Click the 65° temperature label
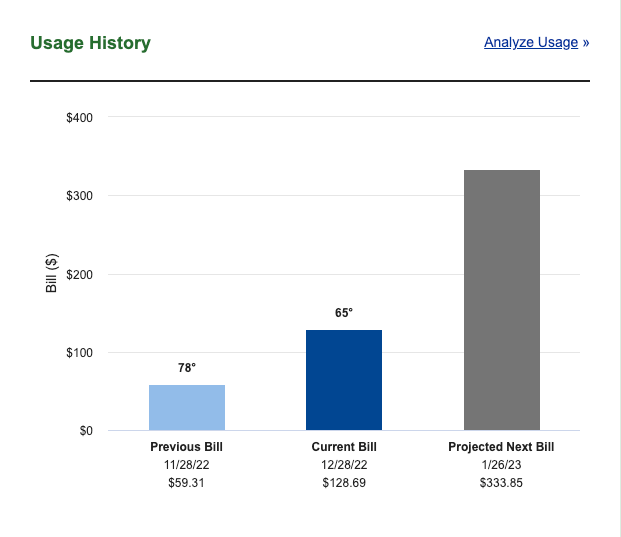This screenshot has width=621, height=537. [x=344, y=313]
